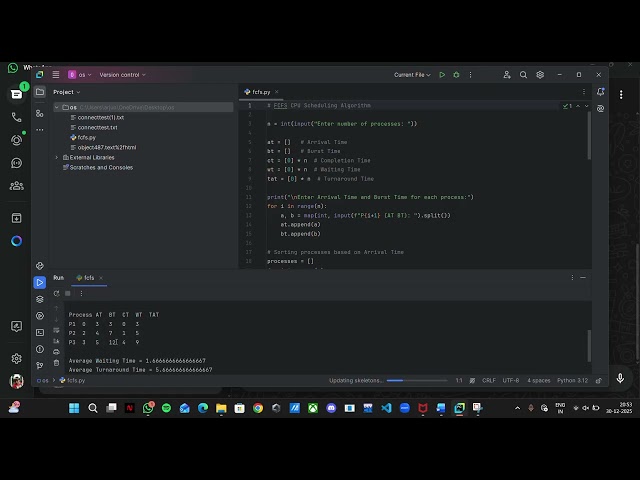Stop the running fcfs process
Viewport: 640px width, 480px height.
pyautogui.click(x=68, y=293)
